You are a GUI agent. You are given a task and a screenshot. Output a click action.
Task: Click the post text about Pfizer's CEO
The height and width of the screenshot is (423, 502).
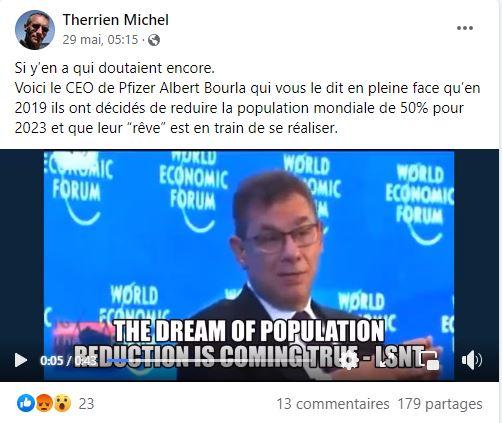coord(247,98)
